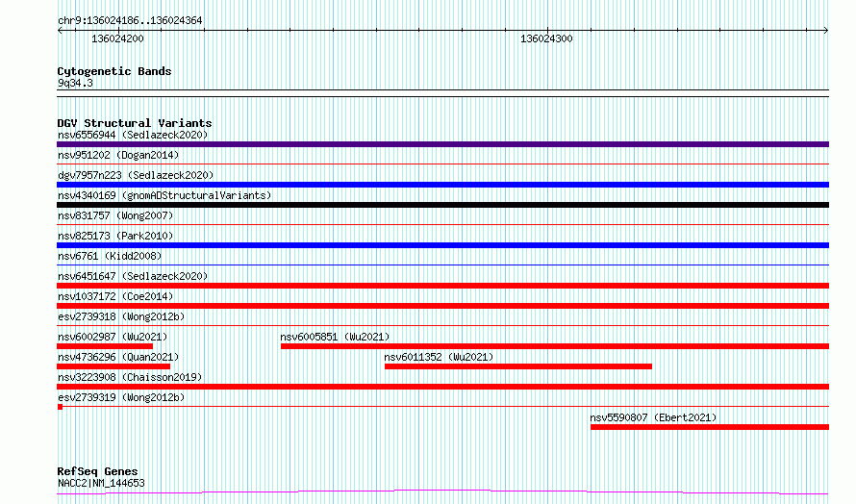Screen dimensions: 856x504
Task: Open variant nsv4736296 (Quan2021) label
Action: (118, 357)
